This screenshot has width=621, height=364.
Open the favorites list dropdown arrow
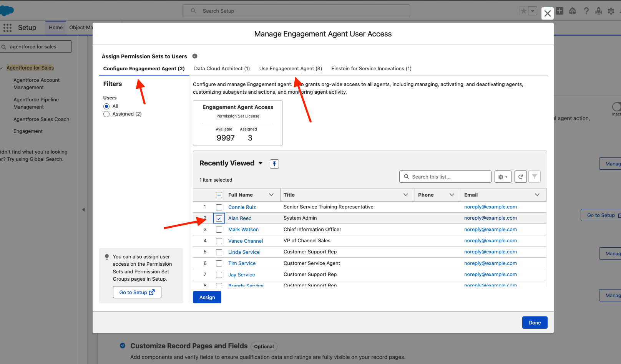click(533, 11)
